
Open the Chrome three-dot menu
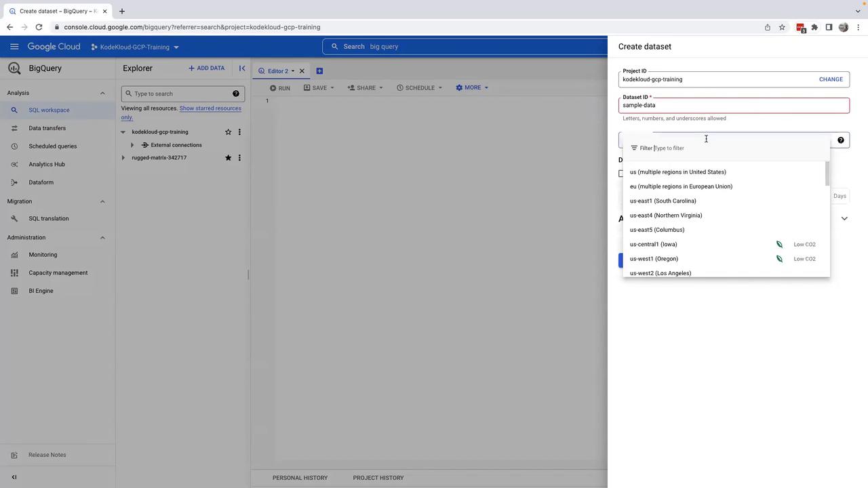(x=859, y=27)
